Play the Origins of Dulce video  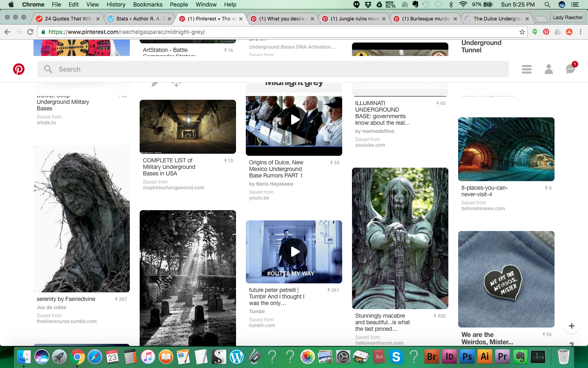[294, 120]
